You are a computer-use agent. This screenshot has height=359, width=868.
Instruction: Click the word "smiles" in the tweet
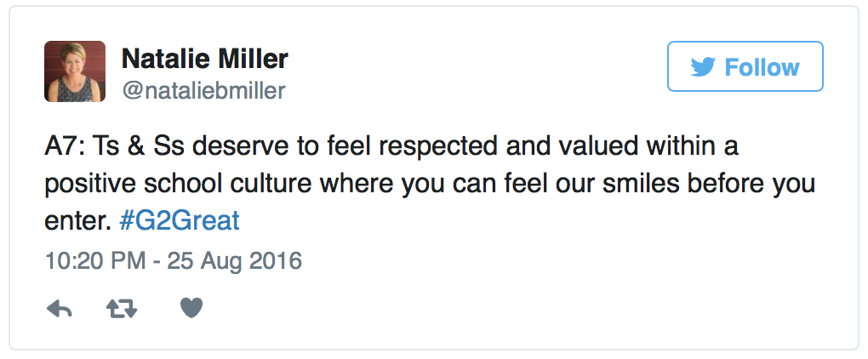tap(636, 184)
